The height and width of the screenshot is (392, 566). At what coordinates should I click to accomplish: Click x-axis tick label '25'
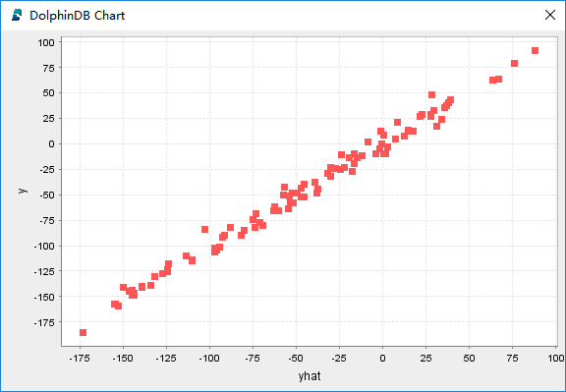[x=425, y=359]
